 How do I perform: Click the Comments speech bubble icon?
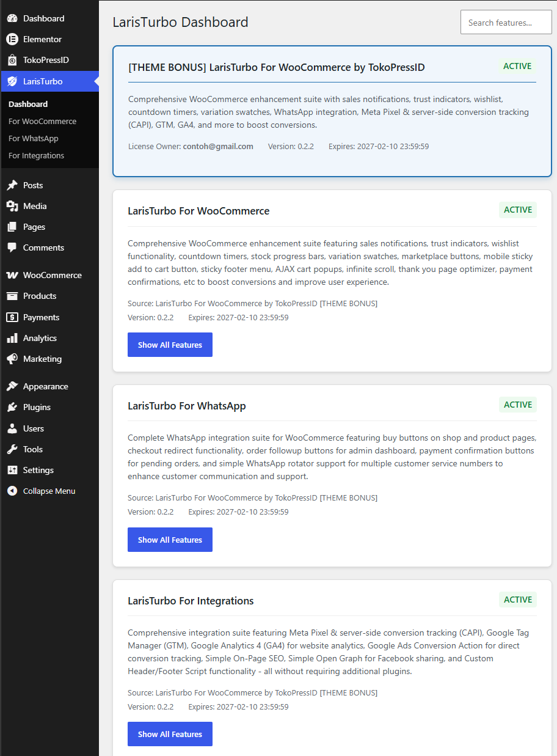pyautogui.click(x=12, y=248)
